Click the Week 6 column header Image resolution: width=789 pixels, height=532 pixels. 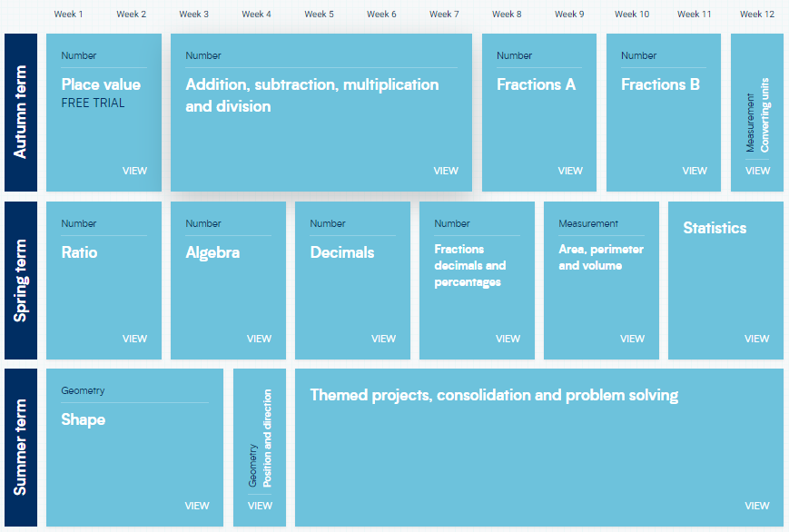point(381,15)
